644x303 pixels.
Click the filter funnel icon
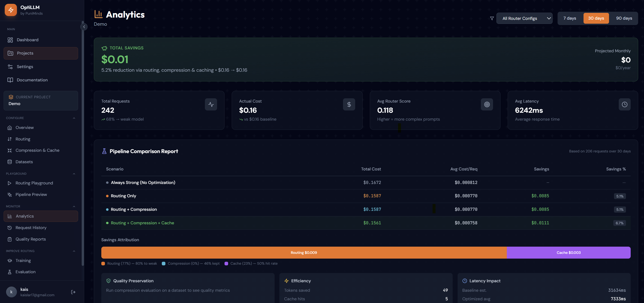click(x=492, y=18)
